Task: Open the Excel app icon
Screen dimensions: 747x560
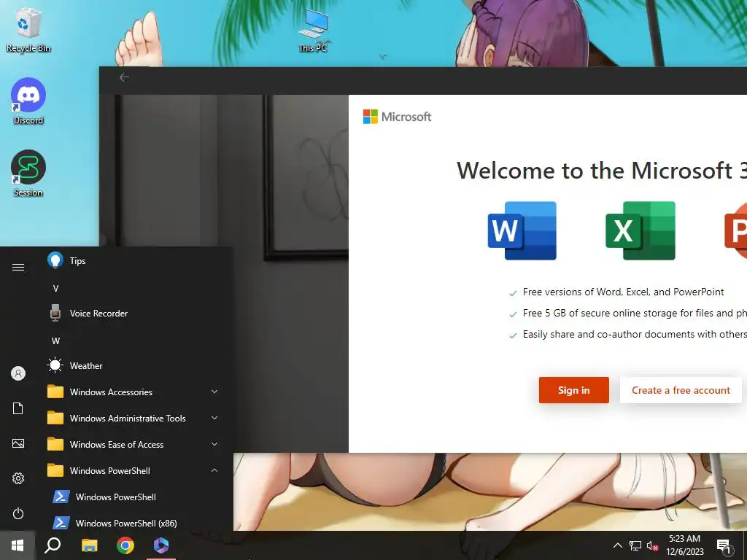Action: point(640,230)
